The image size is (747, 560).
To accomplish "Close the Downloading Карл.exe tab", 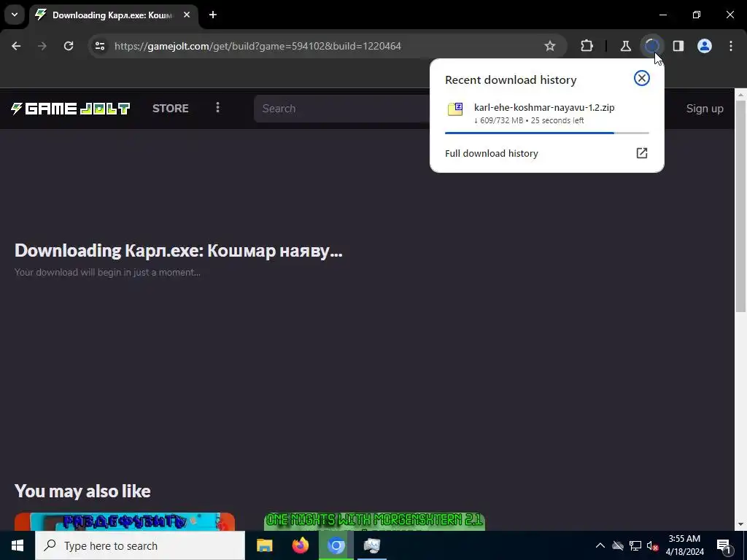I will [187, 15].
